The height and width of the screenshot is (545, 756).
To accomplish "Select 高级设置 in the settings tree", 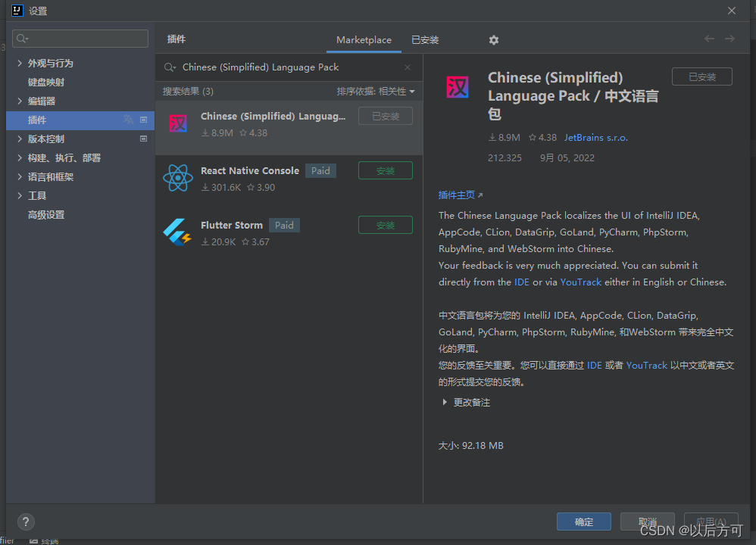I will pyautogui.click(x=46, y=215).
